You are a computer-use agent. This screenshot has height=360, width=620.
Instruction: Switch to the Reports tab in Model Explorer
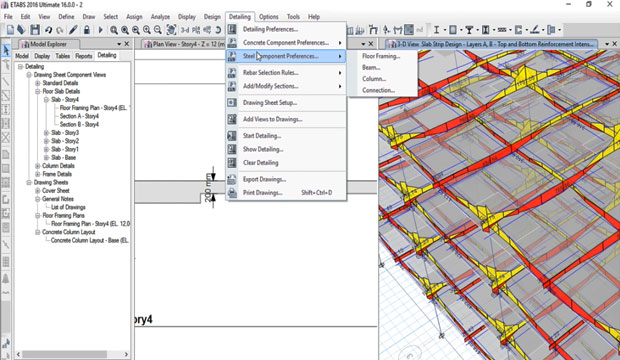pos(83,56)
